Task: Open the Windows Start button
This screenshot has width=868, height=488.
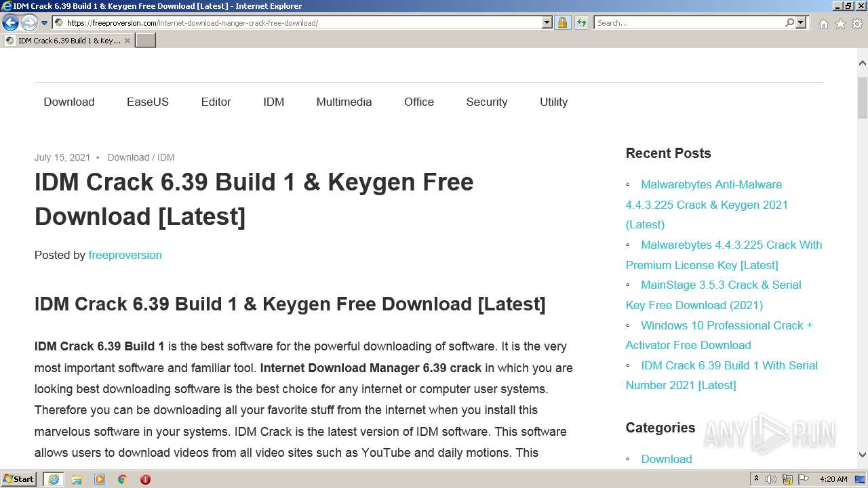Action: pyautogui.click(x=19, y=479)
